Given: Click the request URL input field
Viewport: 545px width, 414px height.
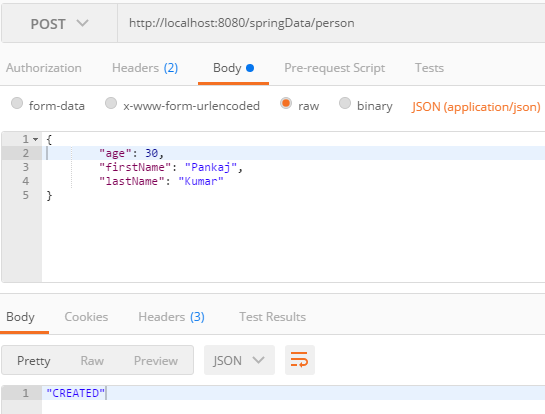Looking at the screenshot, I should point(331,23).
